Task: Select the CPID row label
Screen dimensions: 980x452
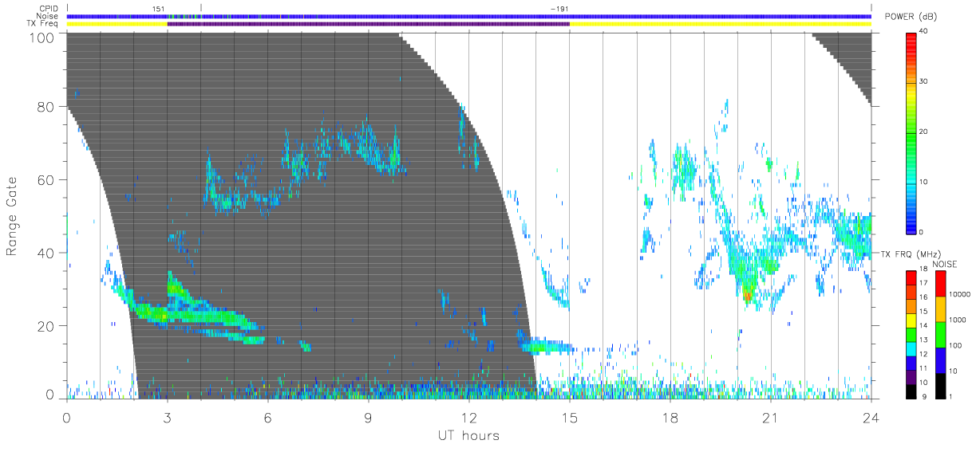Action: [x=49, y=9]
